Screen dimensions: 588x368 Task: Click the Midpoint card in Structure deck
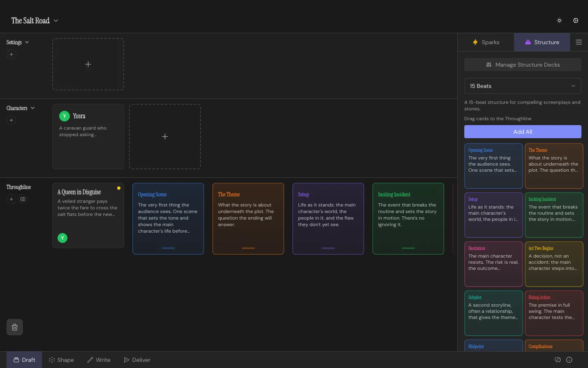coord(494,346)
